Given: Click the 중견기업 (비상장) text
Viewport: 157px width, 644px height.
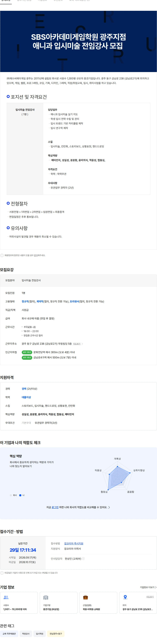Looking at the screenshot, I should 51,609.
